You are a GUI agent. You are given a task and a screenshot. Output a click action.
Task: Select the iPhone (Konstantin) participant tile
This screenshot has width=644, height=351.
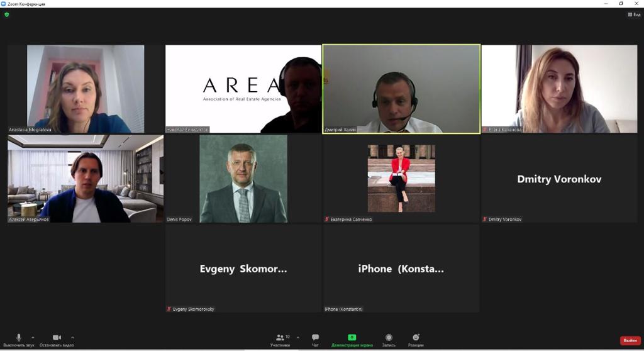click(x=401, y=269)
